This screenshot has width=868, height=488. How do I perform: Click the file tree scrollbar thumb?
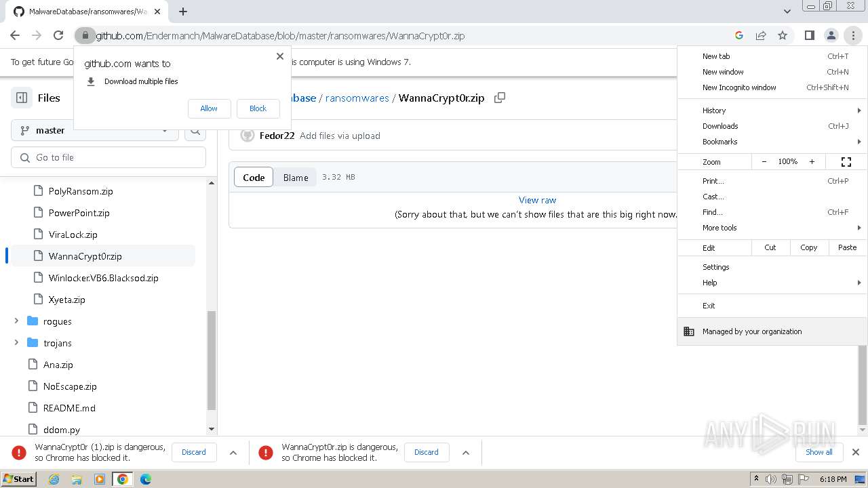click(212, 361)
